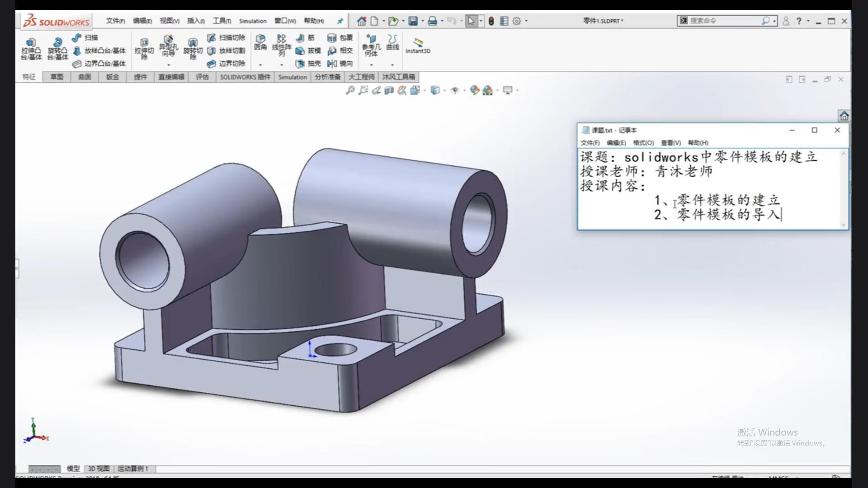The width and height of the screenshot is (868, 488).
Task: Toggle Instant3D mode
Action: tap(418, 45)
